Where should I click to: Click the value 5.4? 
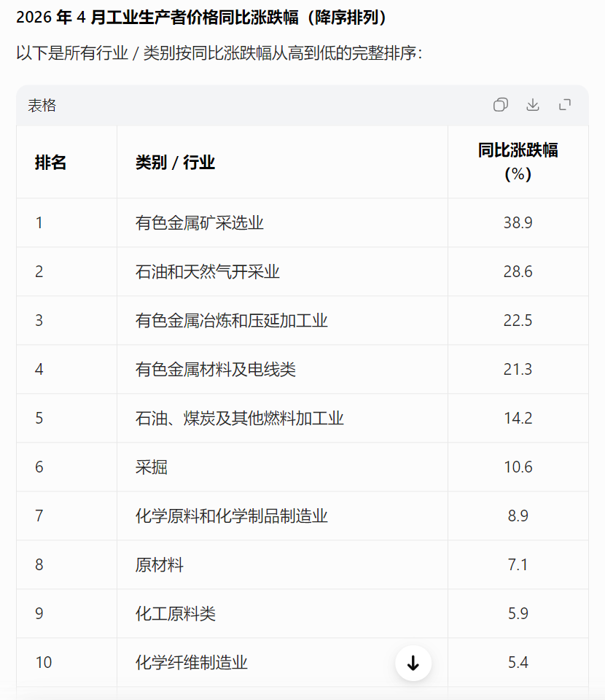(518, 663)
